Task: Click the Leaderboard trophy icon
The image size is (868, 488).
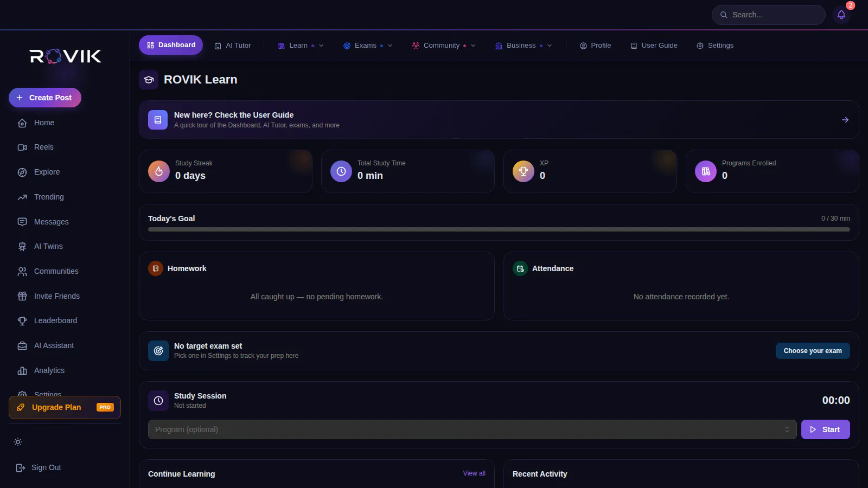Action: click(22, 321)
